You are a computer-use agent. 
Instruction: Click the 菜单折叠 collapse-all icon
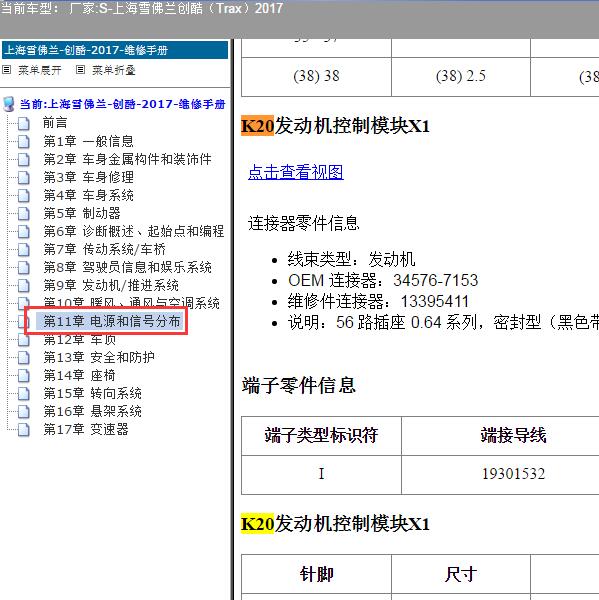click(80, 70)
